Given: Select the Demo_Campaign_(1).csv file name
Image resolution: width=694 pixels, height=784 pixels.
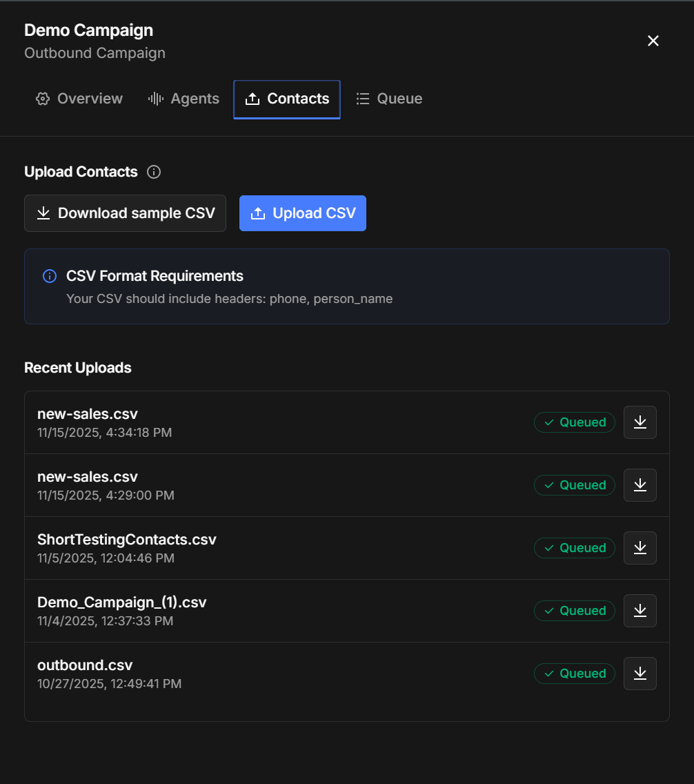Looking at the screenshot, I should click(x=122, y=602).
